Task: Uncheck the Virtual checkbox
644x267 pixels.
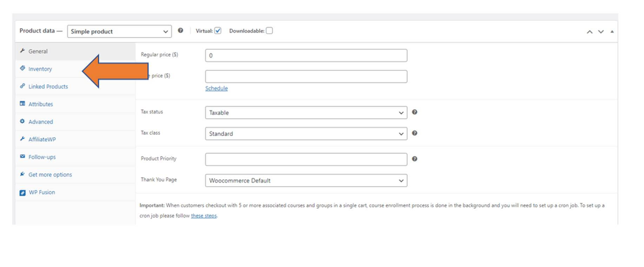Action: pyautogui.click(x=218, y=31)
